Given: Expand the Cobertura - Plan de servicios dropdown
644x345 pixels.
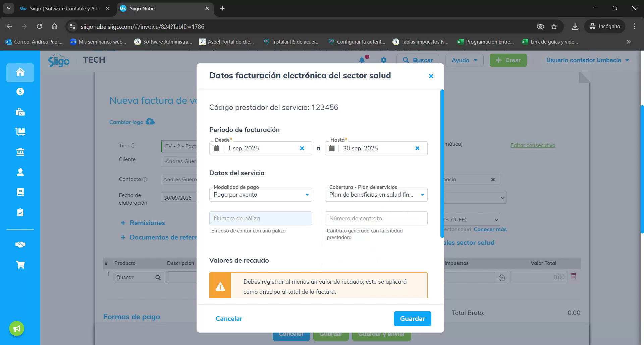Looking at the screenshot, I should (x=422, y=194).
